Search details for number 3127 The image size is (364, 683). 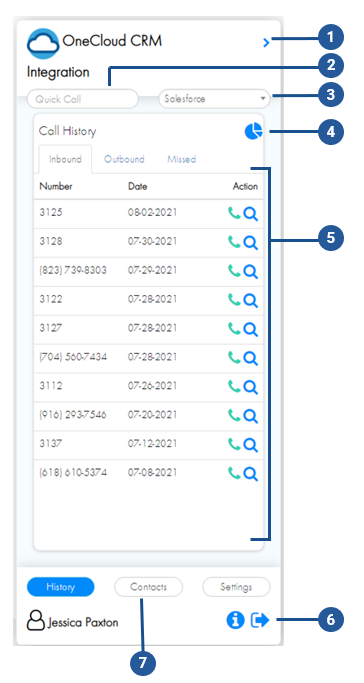coord(250,329)
